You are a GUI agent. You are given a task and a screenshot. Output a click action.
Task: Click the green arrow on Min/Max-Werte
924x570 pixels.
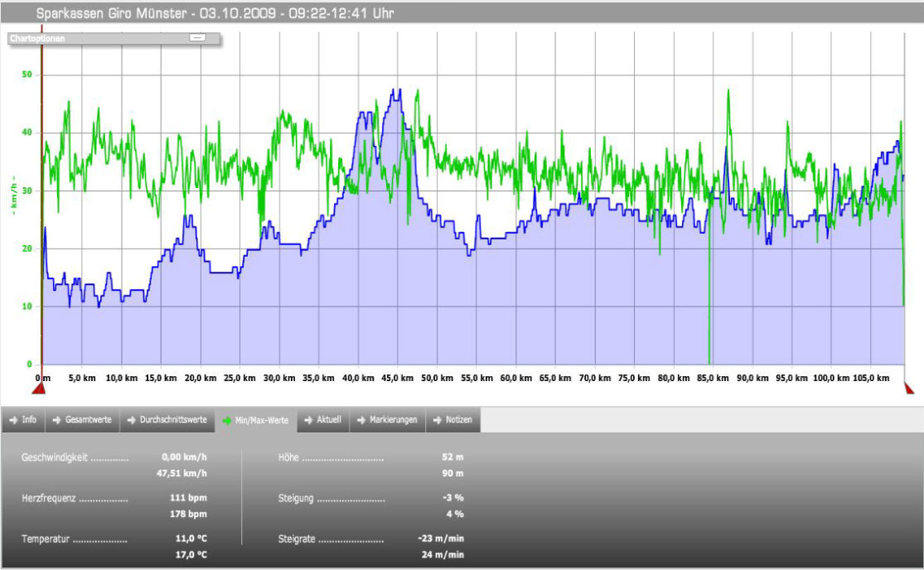click(x=226, y=421)
